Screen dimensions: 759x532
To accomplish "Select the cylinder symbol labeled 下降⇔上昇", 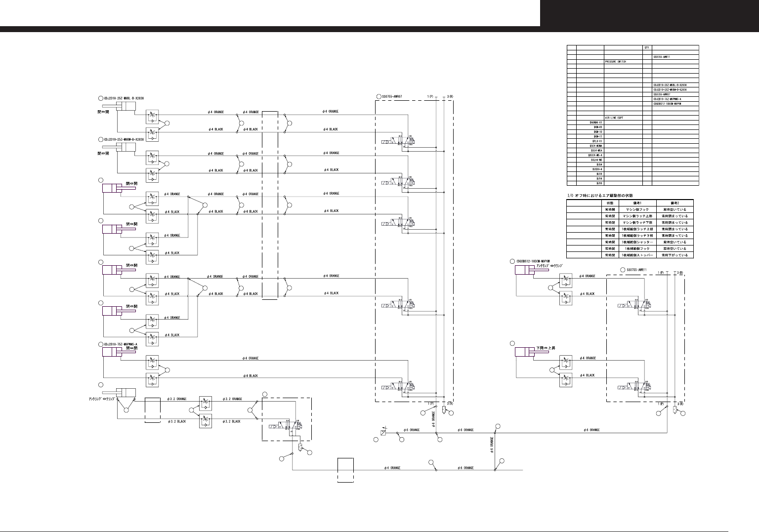I will point(532,351).
